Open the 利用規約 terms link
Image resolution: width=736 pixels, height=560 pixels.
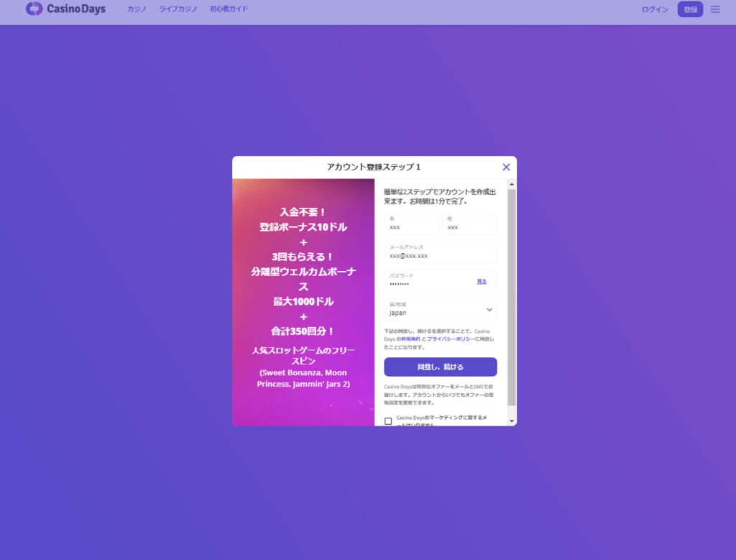tap(410, 339)
